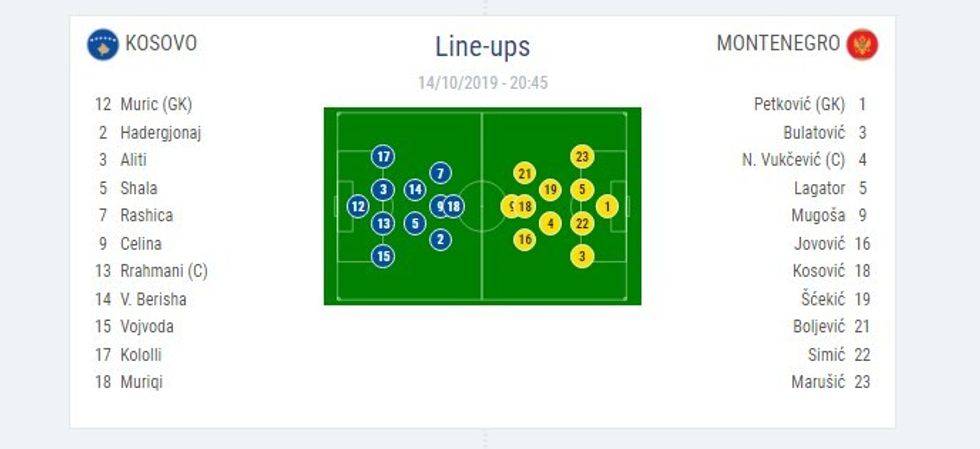Image resolution: width=980 pixels, height=449 pixels.
Task: Select yellow marker number 16 on pitch
Action: pyautogui.click(x=525, y=239)
